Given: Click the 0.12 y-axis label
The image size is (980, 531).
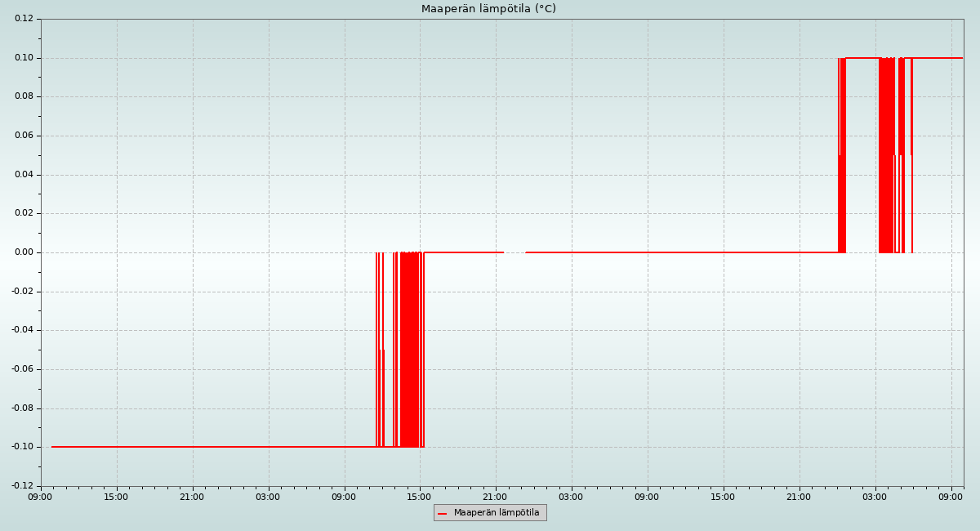Looking at the screenshot, I should point(24,19).
